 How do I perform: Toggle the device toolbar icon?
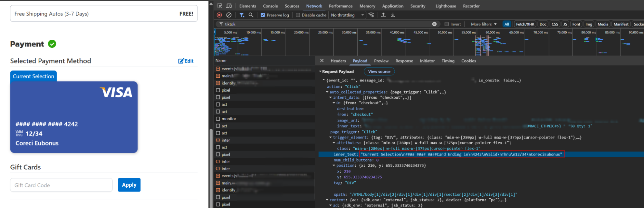coord(229,6)
